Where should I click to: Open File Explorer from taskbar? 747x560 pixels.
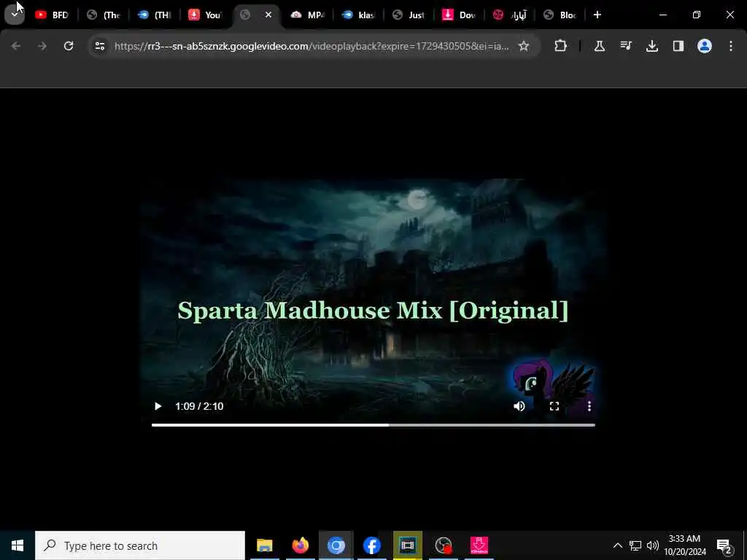264,545
